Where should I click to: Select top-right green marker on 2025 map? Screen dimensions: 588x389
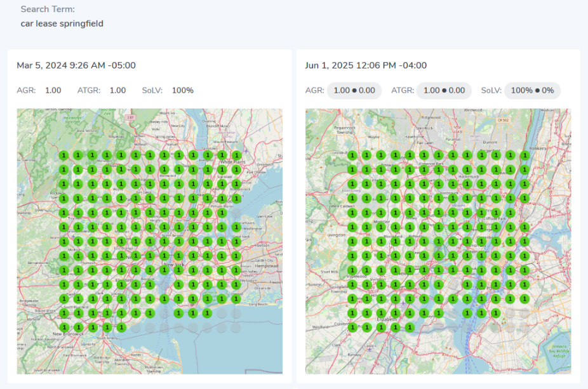525,155
